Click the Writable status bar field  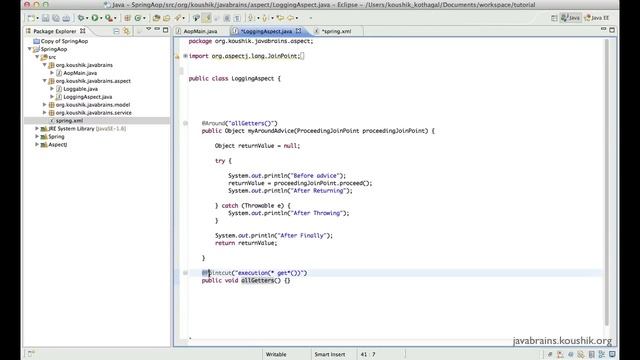pos(276,354)
